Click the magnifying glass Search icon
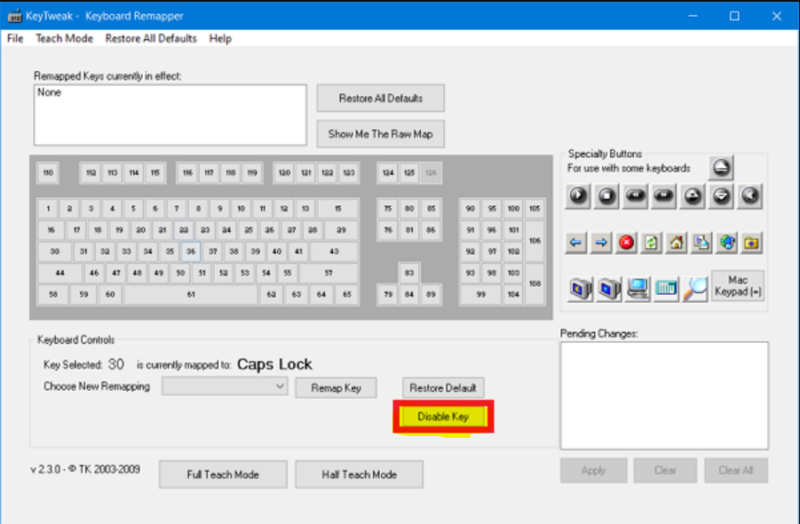Image resolution: width=800 pixels, height=524 pixels. click(696, 289)
